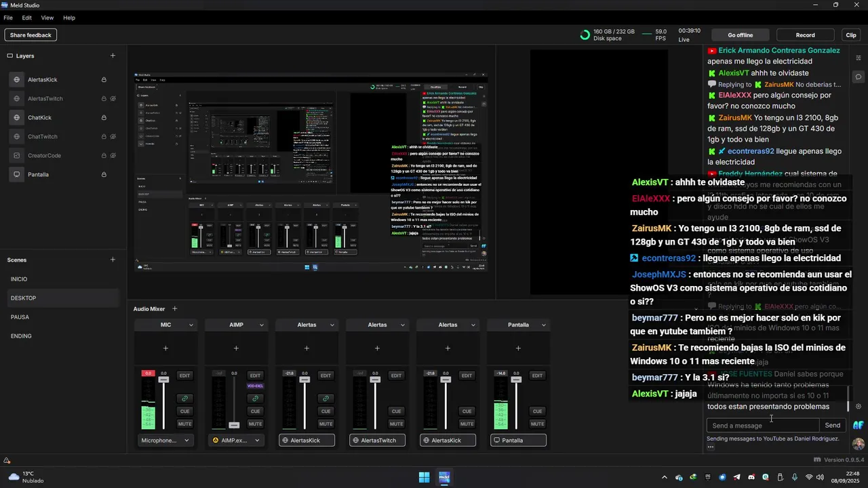The image size is (868, 488).
Task: Open Telegram from the system tray
Action: 736,477
